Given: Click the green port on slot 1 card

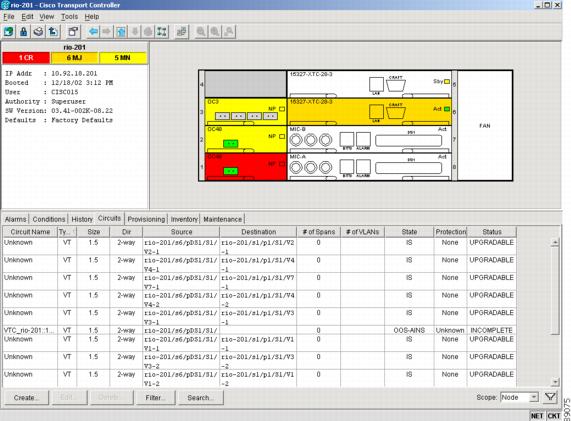Looking at the screenshot, I should [x=230, y=171].
